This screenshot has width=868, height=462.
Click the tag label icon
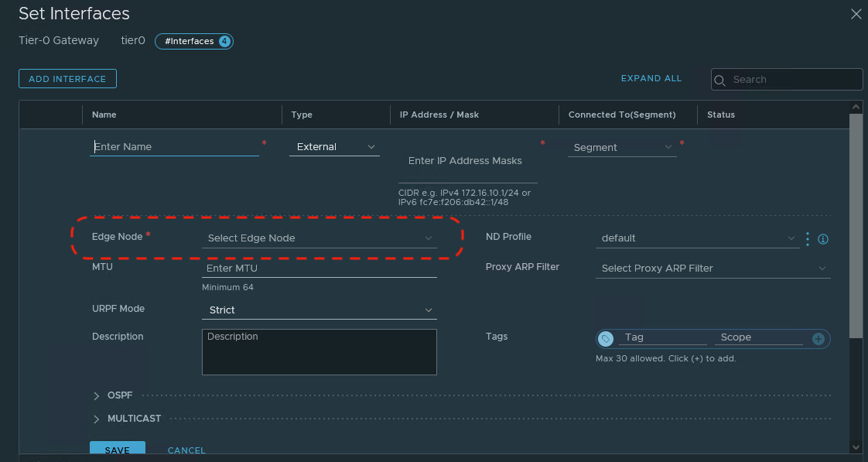point(607,339)
